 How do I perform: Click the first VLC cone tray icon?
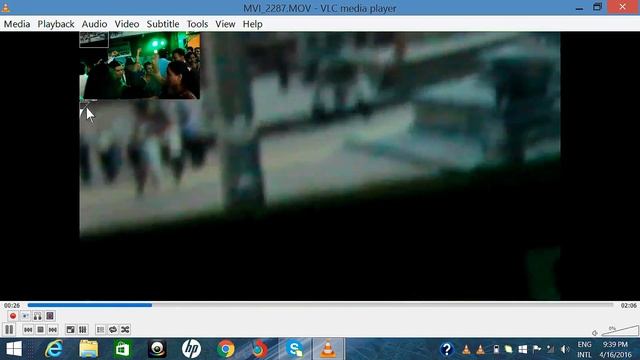click(x=466, y=349)
